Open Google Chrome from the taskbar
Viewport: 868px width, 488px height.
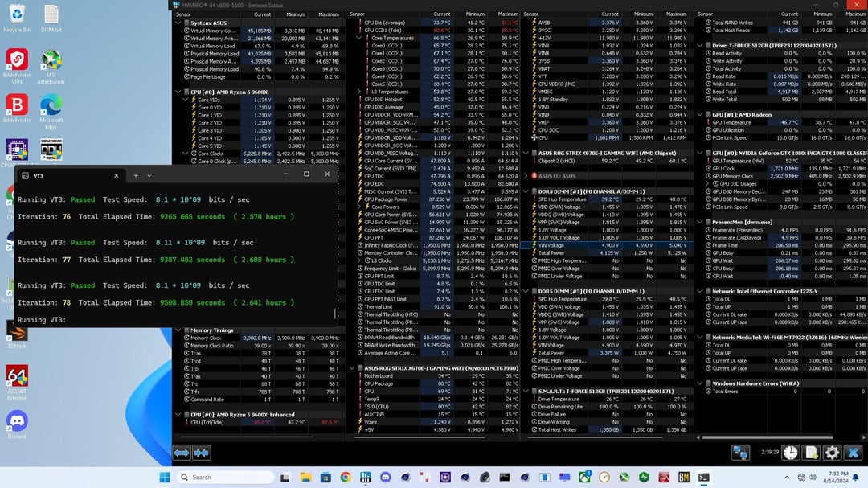(346, 477)
